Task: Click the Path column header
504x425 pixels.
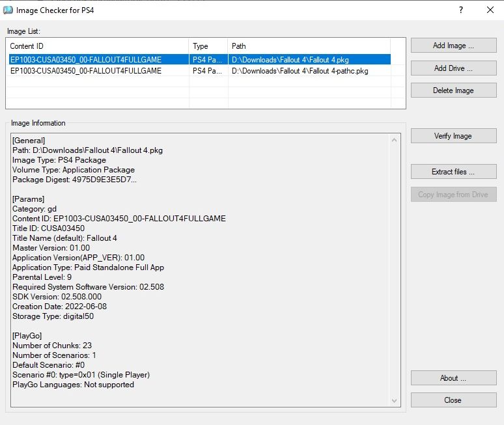Action: click(x=309, y=46)
